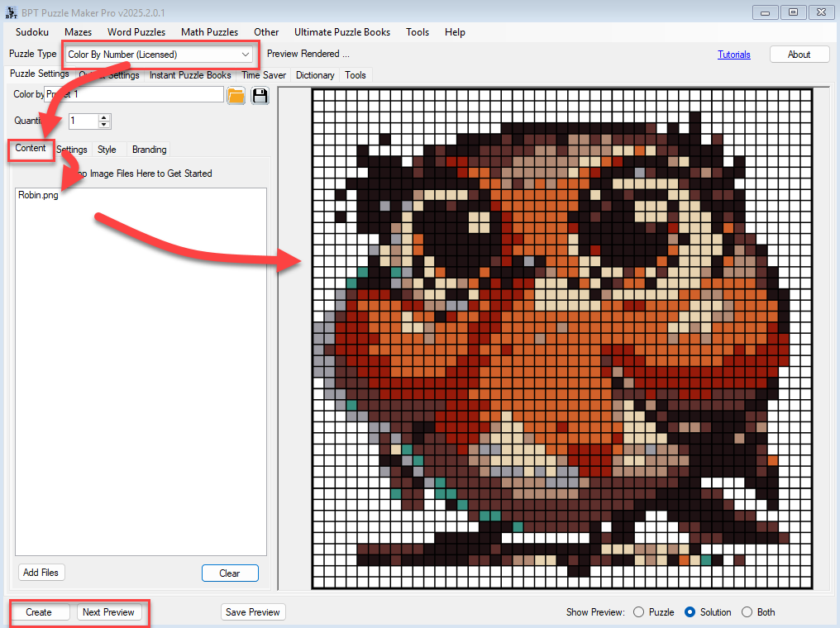The height and width of the screenshot is (628, 840).
Task: Click the BPT app icon in title bar
Action: pos(12,12)
